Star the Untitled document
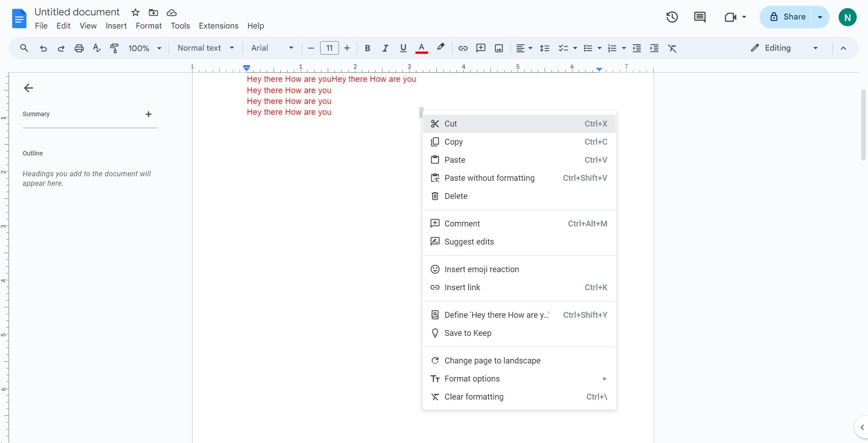This screenshot has height=443, width=868. (x=135, y=12)
